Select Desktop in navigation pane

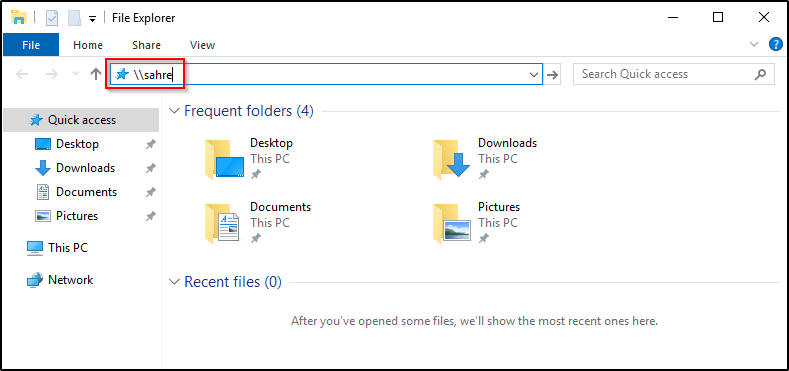[x=77, y=144]
